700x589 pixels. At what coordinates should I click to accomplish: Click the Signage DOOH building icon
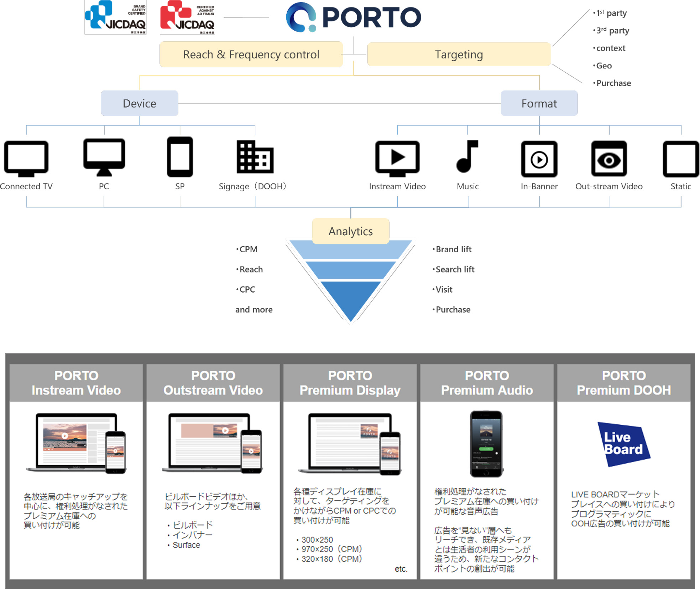(x=255, y=157)
